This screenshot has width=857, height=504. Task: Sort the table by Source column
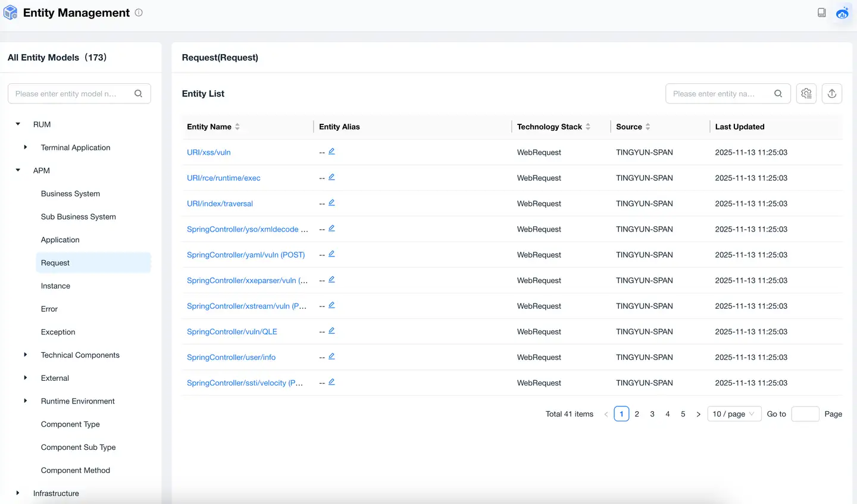[x=648, y=127]
